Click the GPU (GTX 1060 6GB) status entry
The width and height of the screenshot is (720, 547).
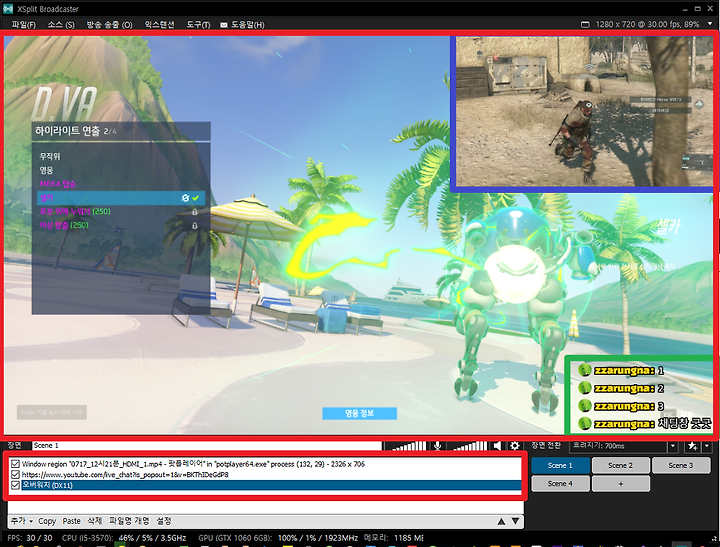[278, 538]
